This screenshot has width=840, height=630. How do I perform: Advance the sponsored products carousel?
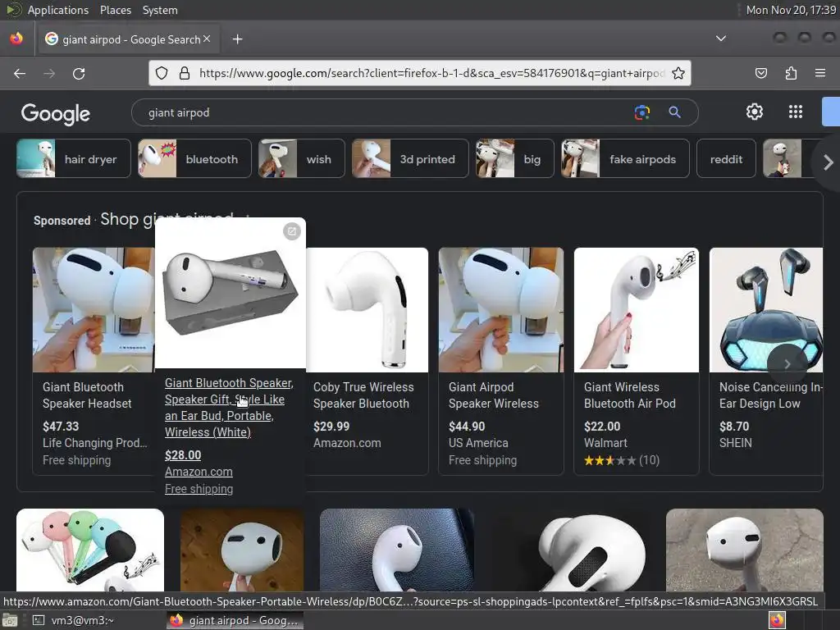click(787, 364)
